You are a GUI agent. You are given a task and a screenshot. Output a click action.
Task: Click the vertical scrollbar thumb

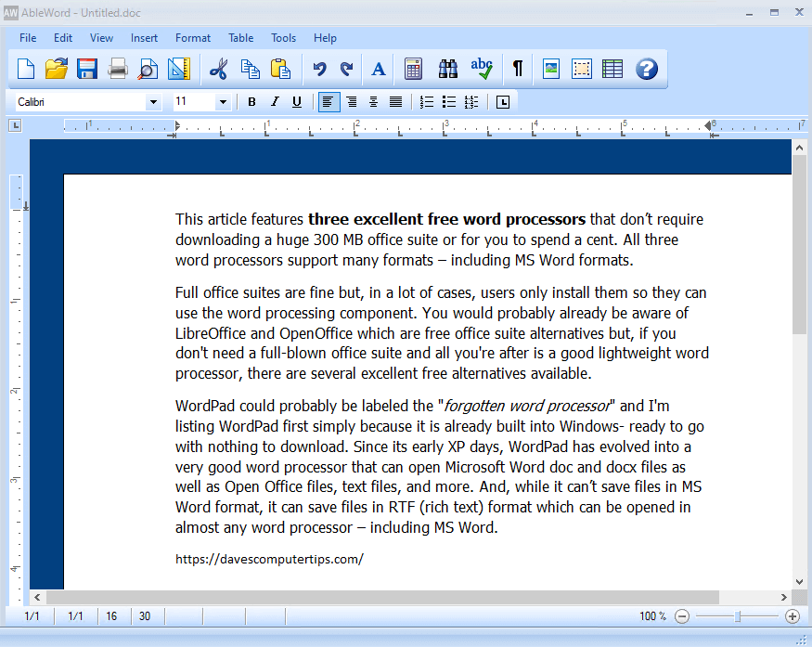click(x=799, y=244)
